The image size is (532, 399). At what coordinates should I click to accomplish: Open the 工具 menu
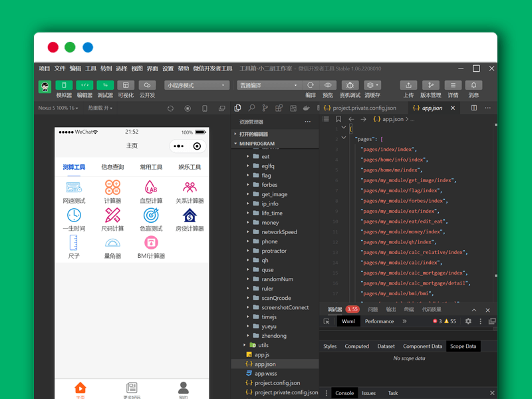point(90,68)
